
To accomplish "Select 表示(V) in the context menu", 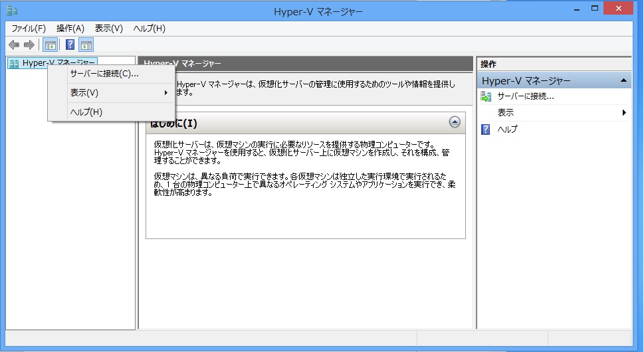I will 111,93.
